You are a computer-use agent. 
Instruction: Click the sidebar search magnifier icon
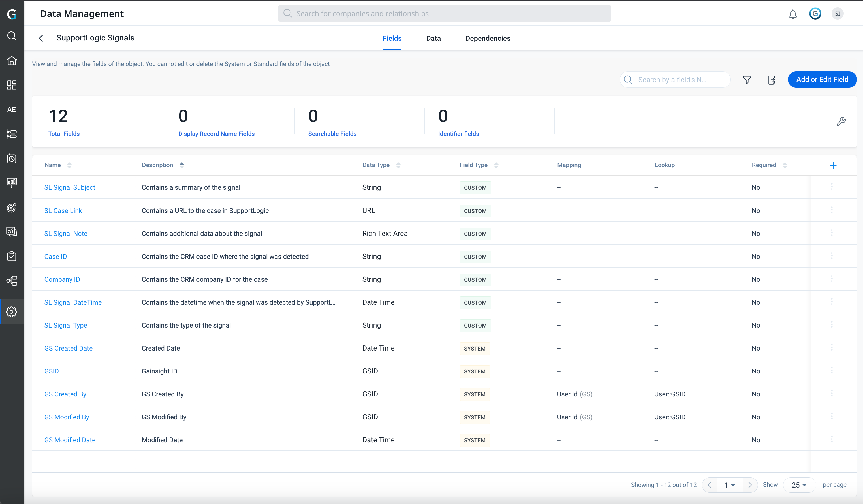[x=12, y=36]
